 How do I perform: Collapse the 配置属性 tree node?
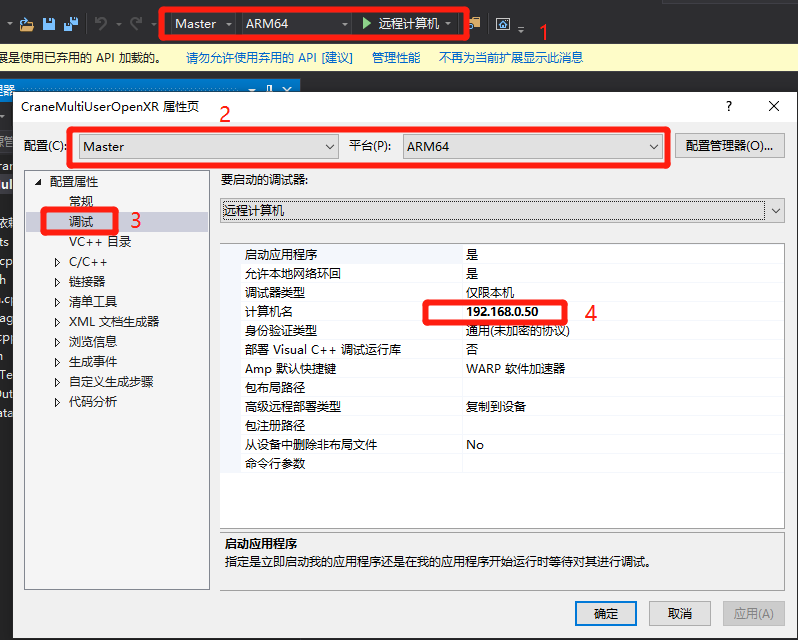[38, 182]
